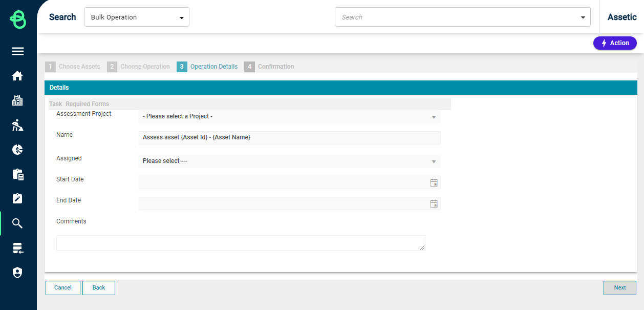Click the Details section header
This screenshot has width=644, height=310.
340,88
